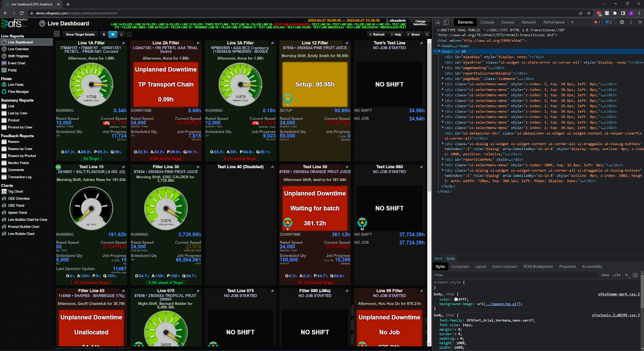
Task: Pop out the Line 2A Filler tile
Action: tap(198, 43)
